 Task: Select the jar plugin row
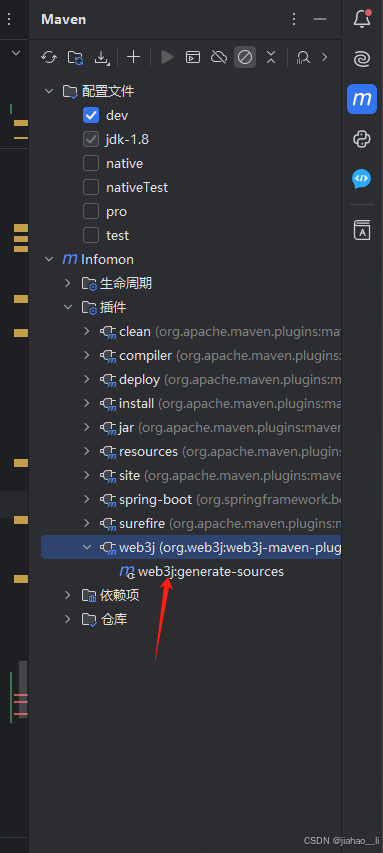(190, 427)
